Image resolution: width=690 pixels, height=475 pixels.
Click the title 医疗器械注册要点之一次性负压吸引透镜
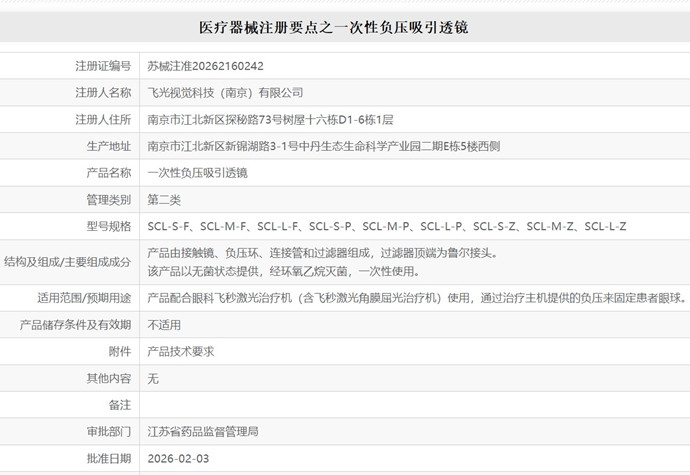(x=334, y=28)
